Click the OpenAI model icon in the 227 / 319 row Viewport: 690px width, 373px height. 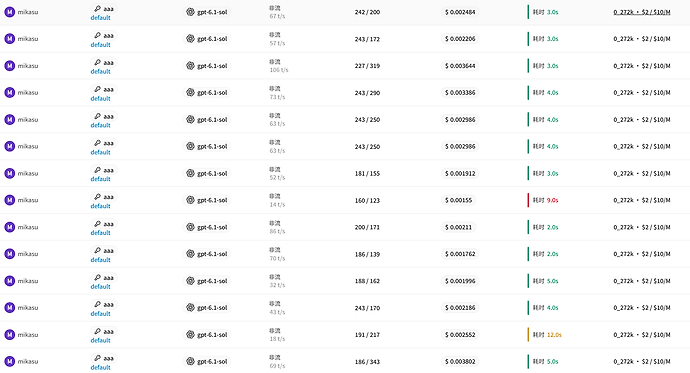pyautogui.click(x=190, y=66)
